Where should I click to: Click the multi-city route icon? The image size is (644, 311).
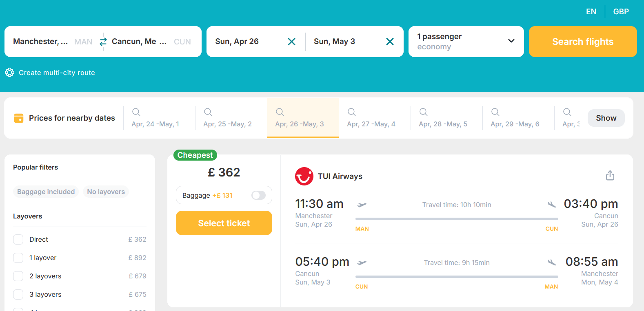[x=10, y=73]
